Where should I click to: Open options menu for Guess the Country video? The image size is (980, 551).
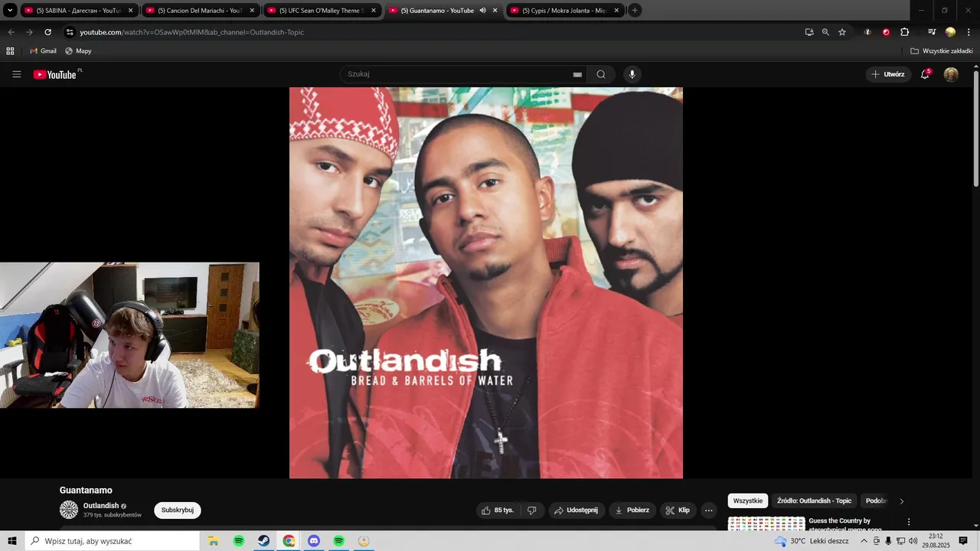[909, 522]
